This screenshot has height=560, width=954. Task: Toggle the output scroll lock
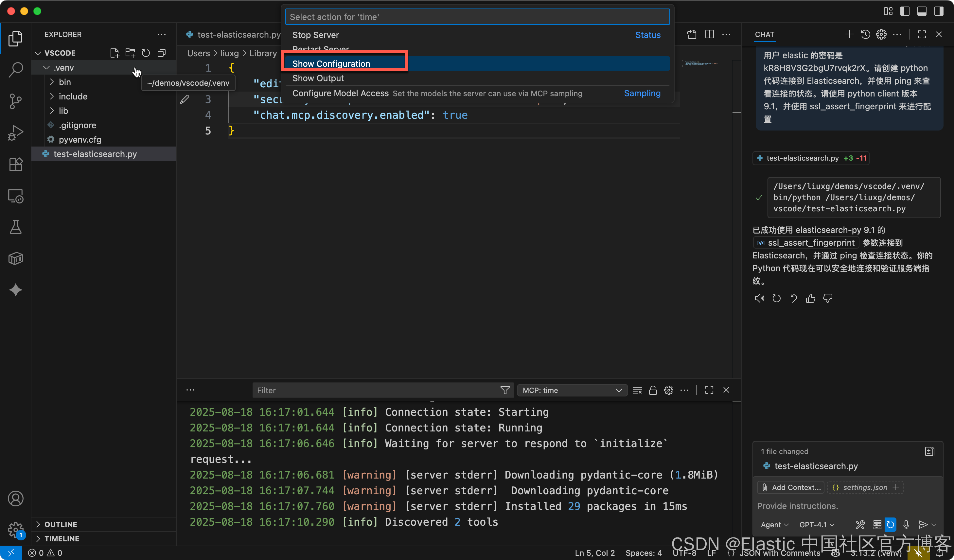coord(653,390)
